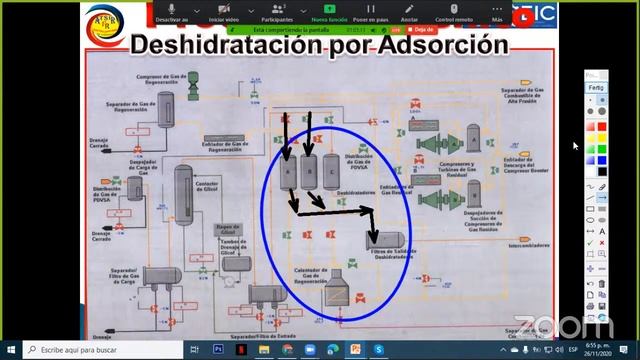Open Zoom app from the taskbar
This screenshot has height=360, width=640.
click(310, 350)
